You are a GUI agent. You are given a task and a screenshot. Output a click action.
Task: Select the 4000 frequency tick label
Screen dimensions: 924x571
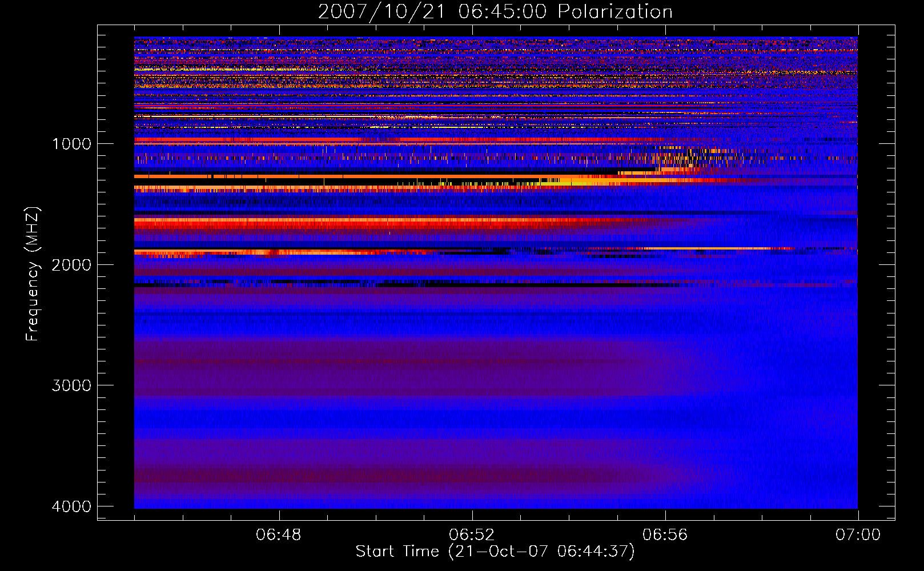72,506
